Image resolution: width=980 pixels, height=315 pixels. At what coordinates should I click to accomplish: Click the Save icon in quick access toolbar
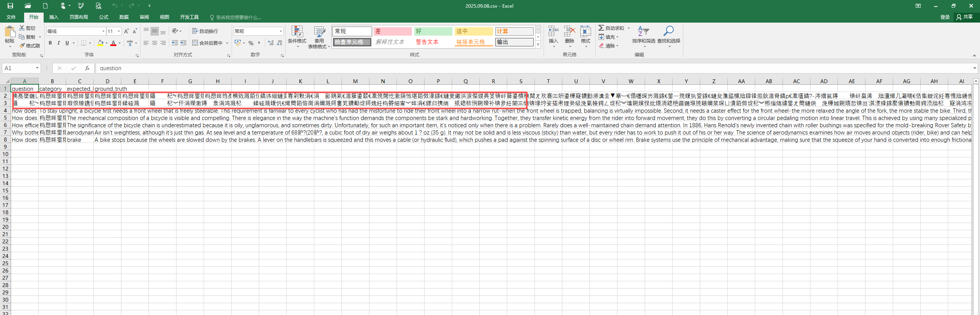click(x=10, y=6)
